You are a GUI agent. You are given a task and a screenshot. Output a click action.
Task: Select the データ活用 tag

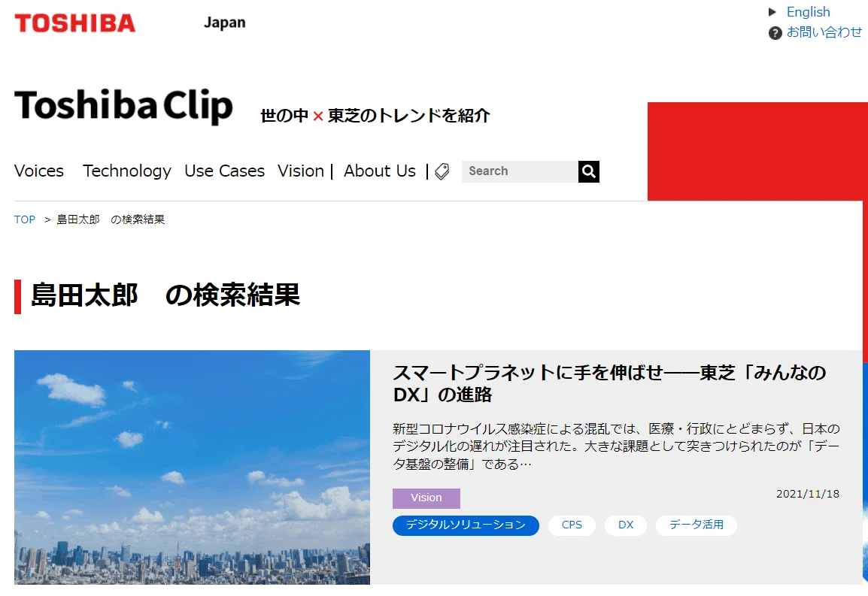(x=696, y=525)
